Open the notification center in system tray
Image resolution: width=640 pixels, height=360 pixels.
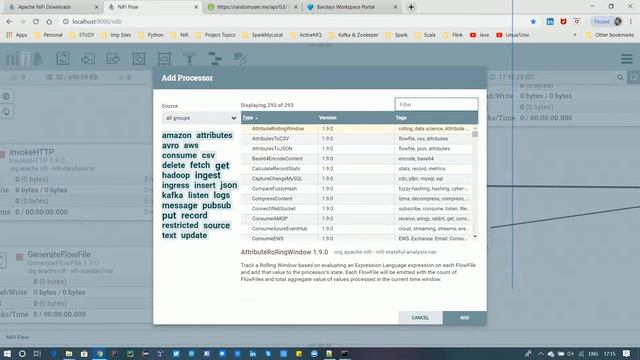pos(627,353)
